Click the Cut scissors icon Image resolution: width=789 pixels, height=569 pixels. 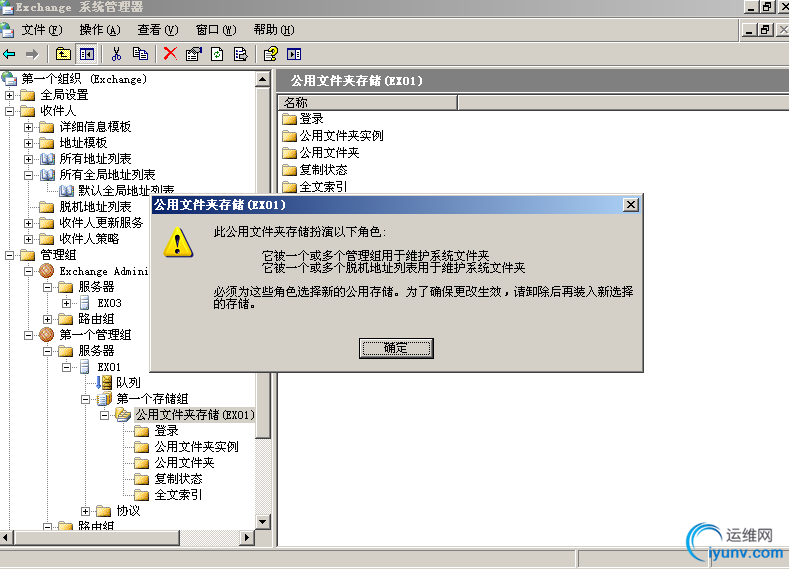116,54
